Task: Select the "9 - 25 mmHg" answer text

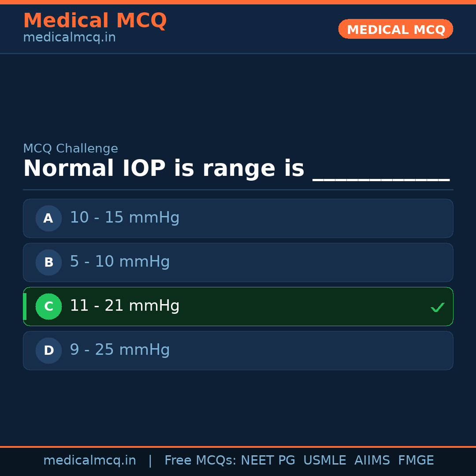Action: point(119,350)
